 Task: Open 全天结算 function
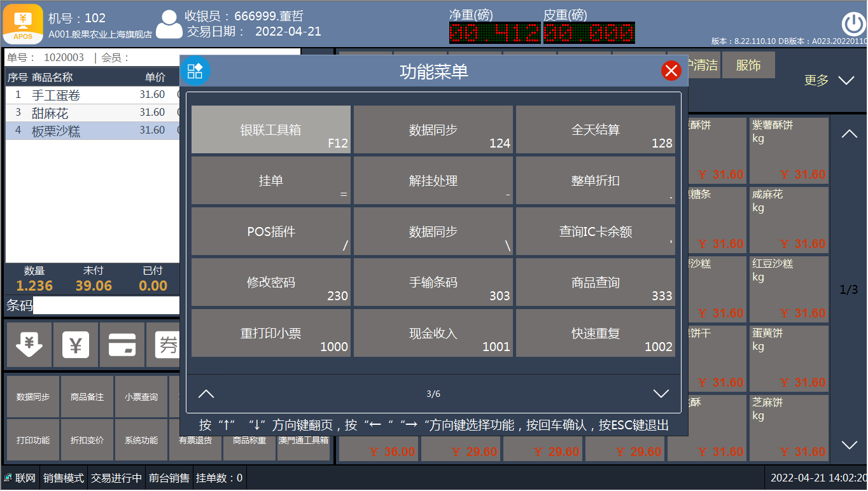coord(596,130)
